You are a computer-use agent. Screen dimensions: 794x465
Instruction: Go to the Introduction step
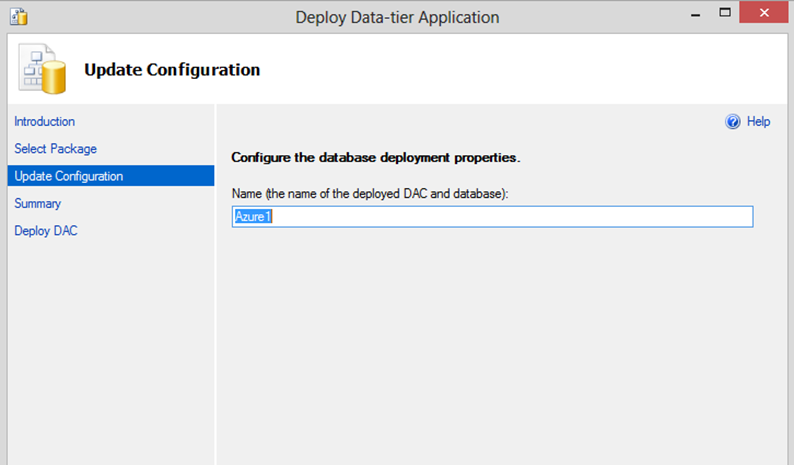click(45, 122)
